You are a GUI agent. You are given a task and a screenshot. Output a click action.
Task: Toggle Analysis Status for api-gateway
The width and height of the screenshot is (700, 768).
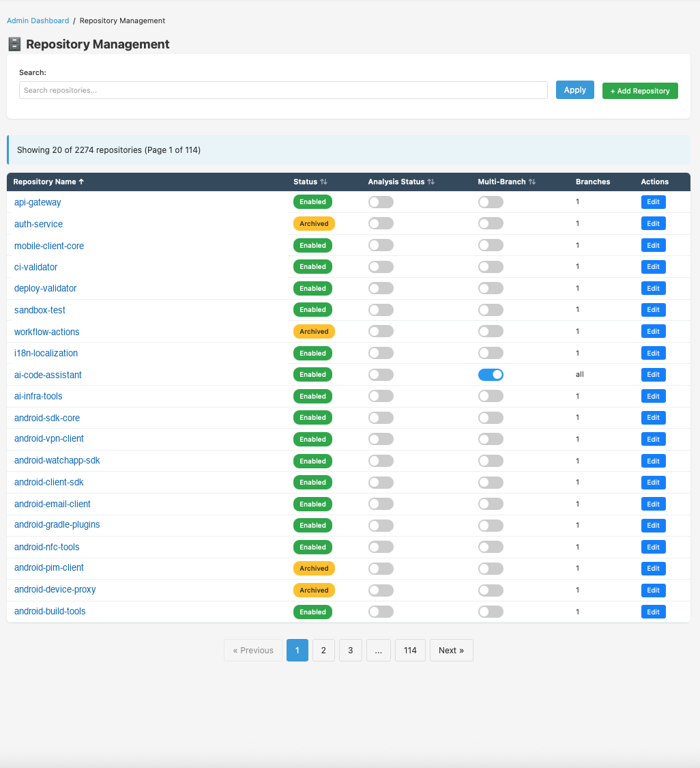coord(381,202)
